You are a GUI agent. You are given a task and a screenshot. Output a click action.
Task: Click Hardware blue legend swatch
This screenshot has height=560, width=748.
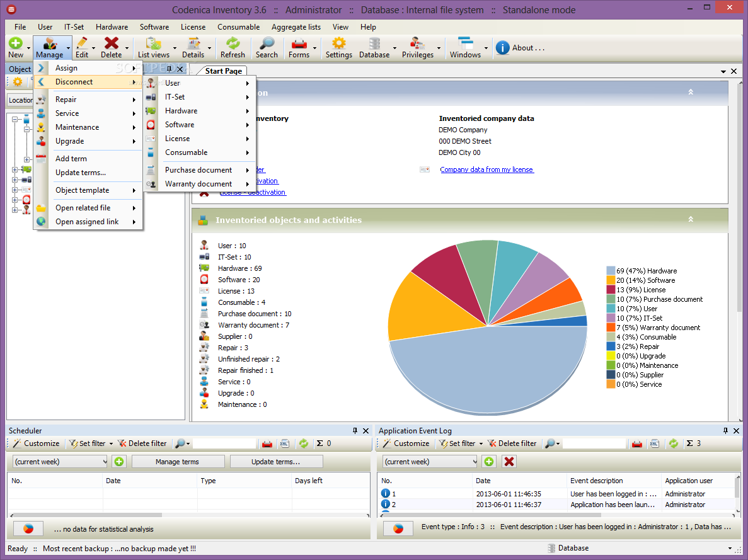(611, 271)
